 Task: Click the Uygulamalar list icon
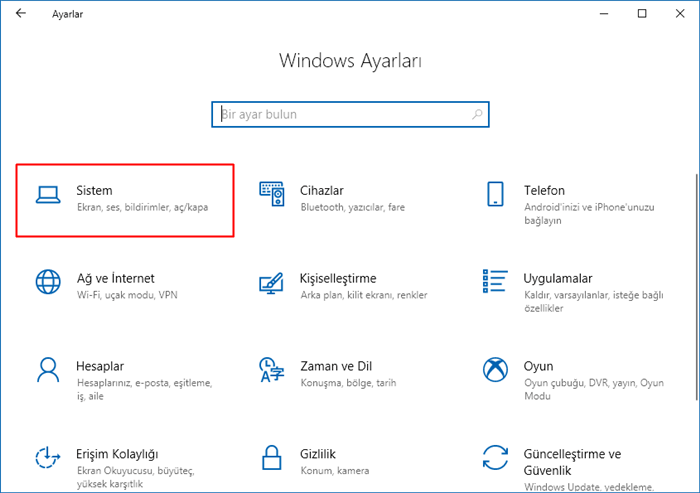pyautogui.click(x=495, y=281)
